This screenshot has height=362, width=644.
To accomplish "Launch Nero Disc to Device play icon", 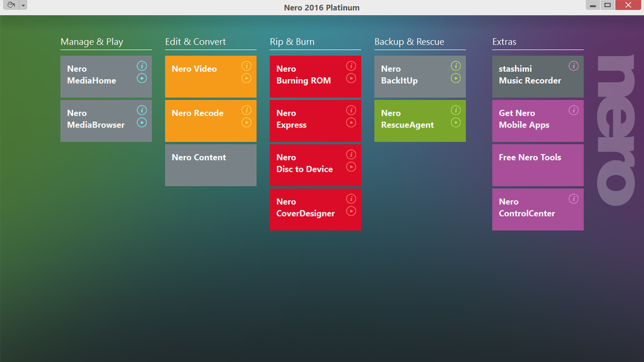I will [351, 167].
